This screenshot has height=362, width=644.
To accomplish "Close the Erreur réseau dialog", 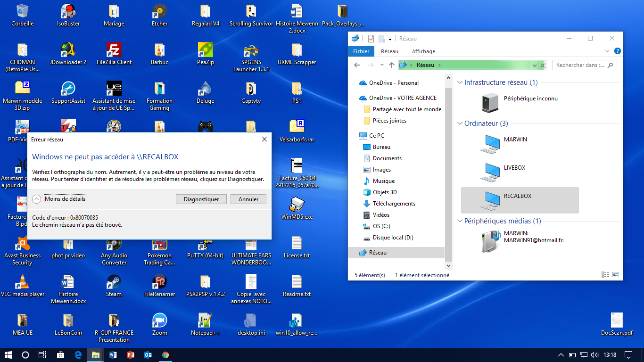I will 264,139.
